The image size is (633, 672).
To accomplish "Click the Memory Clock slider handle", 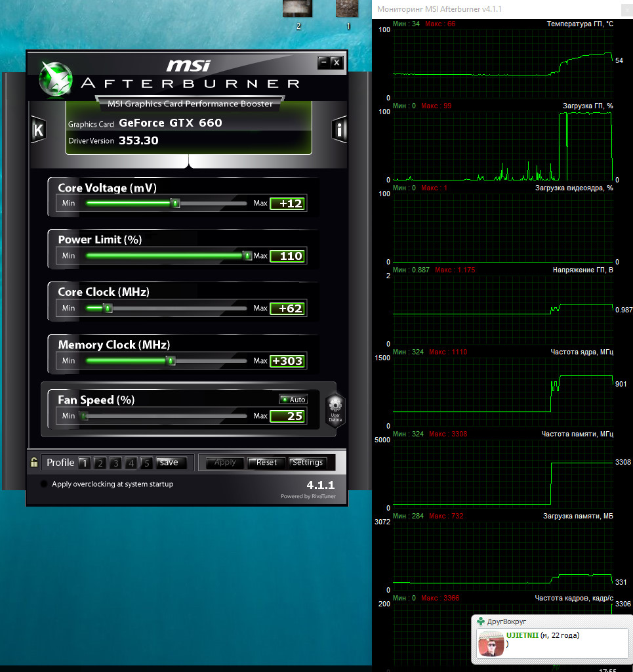I will click(171, 361).
